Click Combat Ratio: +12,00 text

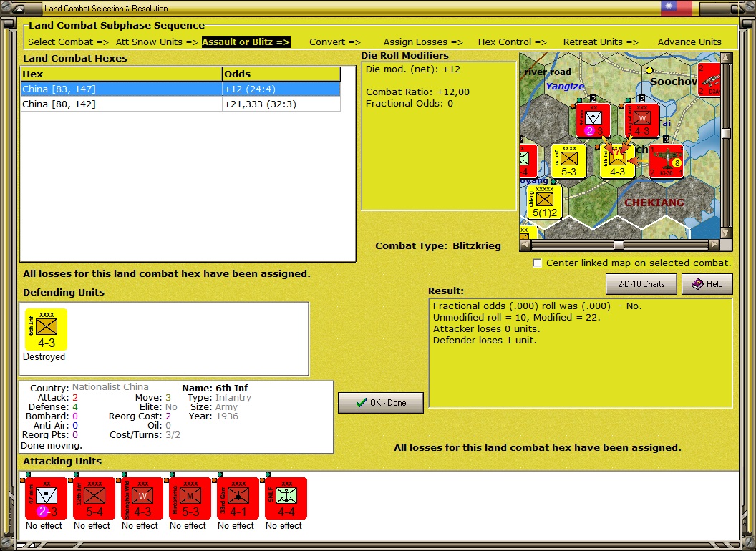417,92
